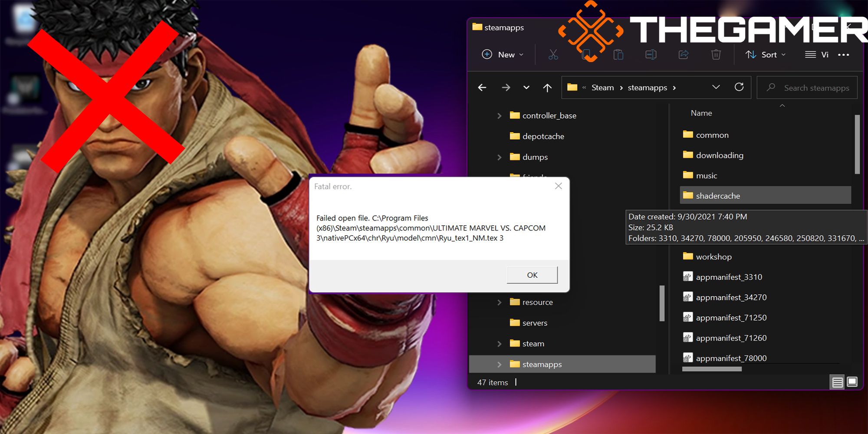Click the navigation pane vertical scrollbar

tap(662, 303)
